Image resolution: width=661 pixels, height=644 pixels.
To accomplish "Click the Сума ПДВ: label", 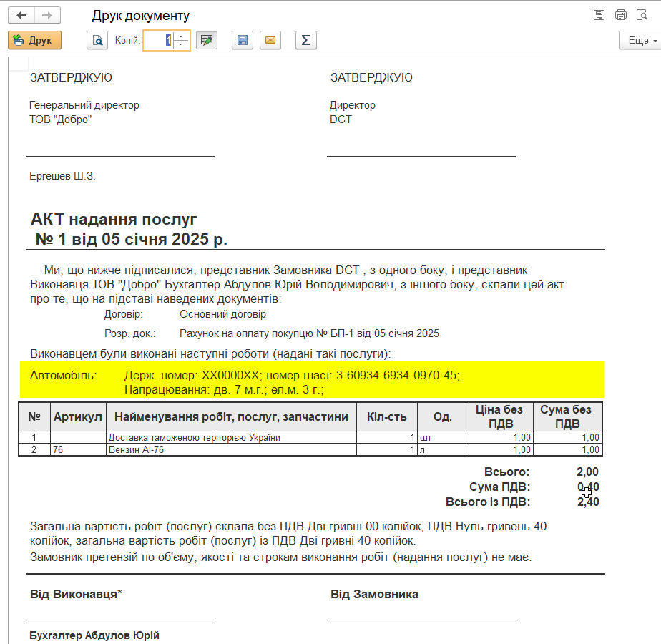I will 499,487.
